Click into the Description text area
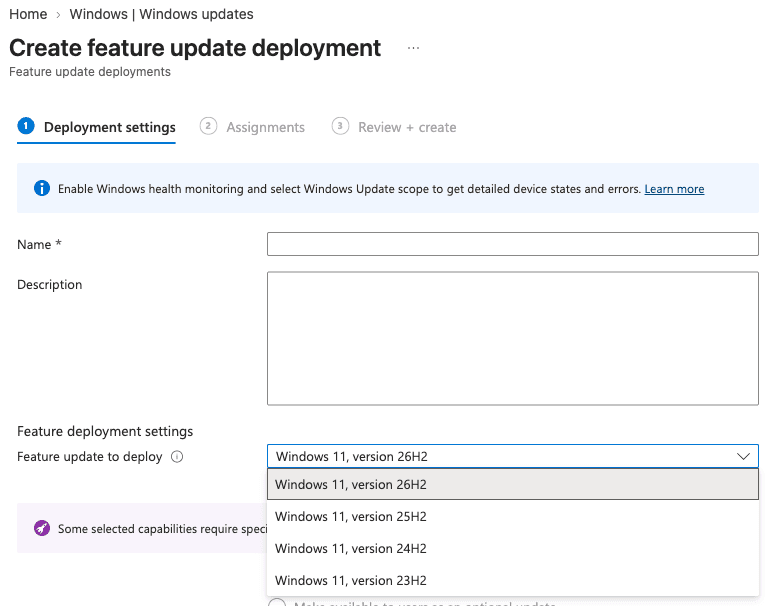Viewport: 772px width, 606px height. click(513, 338)
